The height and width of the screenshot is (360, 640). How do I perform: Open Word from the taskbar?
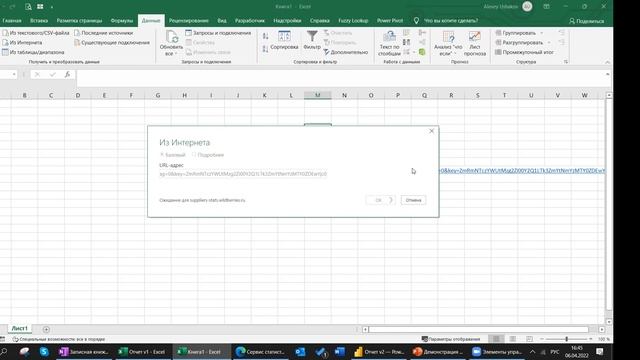(x=340, y=351)
